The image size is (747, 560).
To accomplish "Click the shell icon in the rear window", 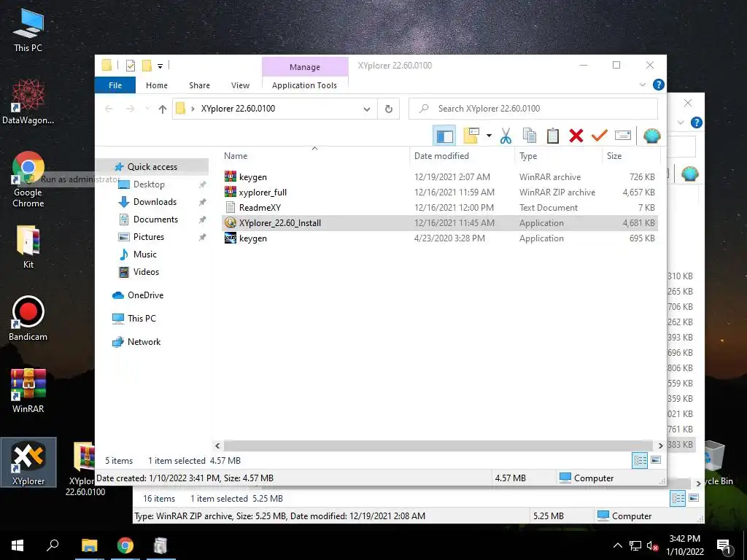I will coord(689,174).
